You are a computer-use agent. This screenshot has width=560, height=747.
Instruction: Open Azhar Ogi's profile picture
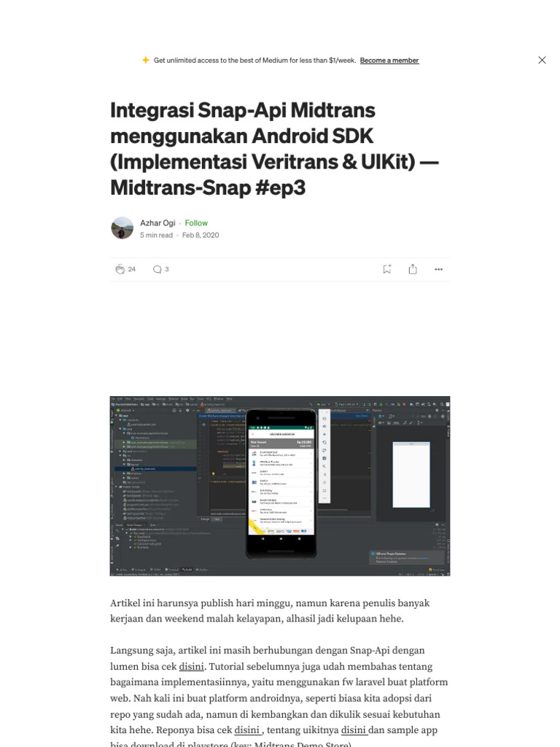122,228
